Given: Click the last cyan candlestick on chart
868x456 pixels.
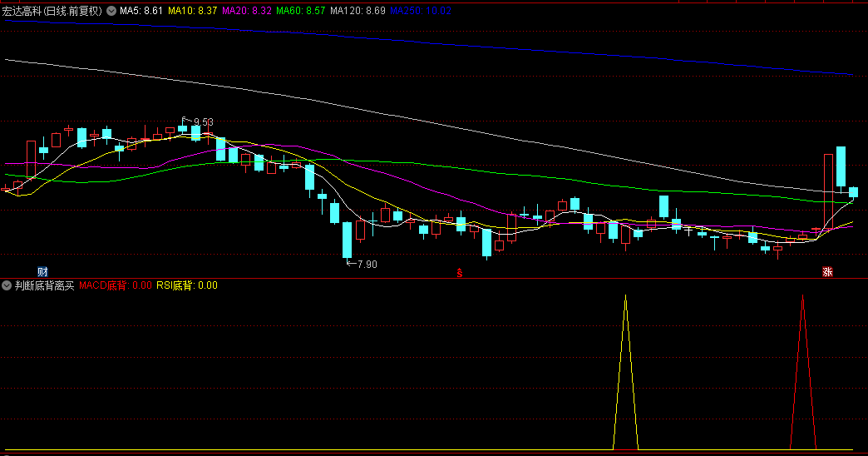Looking at the screenshot, I should tap(854, 192).
